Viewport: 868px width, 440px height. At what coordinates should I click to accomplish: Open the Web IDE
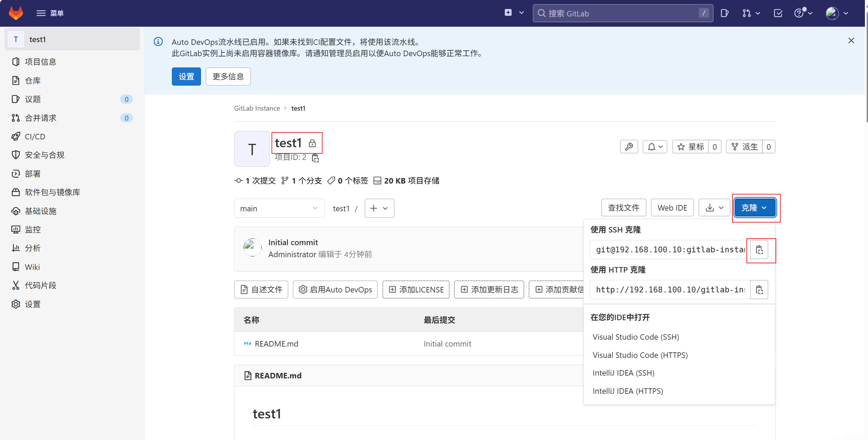pyautogui.click(x=672, y=208)
